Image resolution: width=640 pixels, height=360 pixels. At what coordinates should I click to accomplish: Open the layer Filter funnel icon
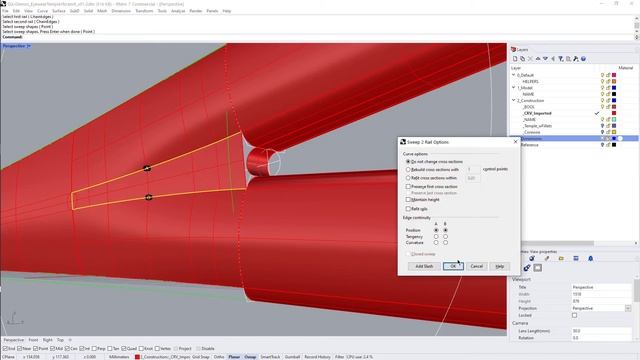[x=561, y=59]
